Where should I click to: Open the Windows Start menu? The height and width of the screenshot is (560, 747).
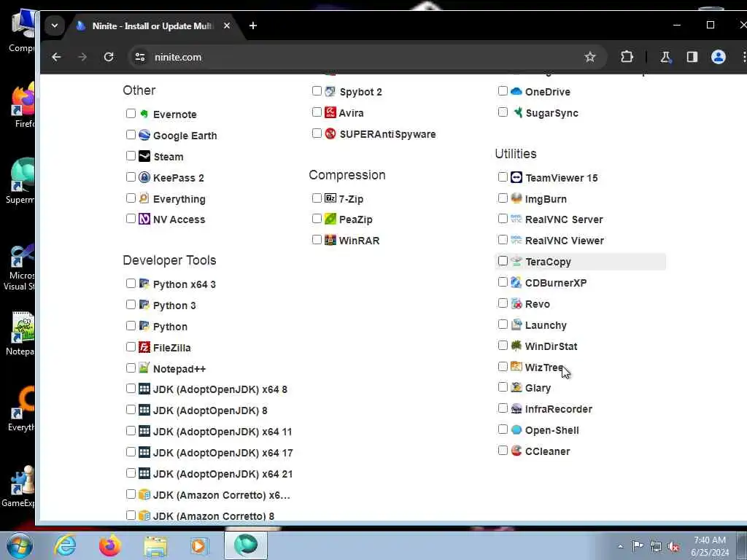(x=20, y=545)
